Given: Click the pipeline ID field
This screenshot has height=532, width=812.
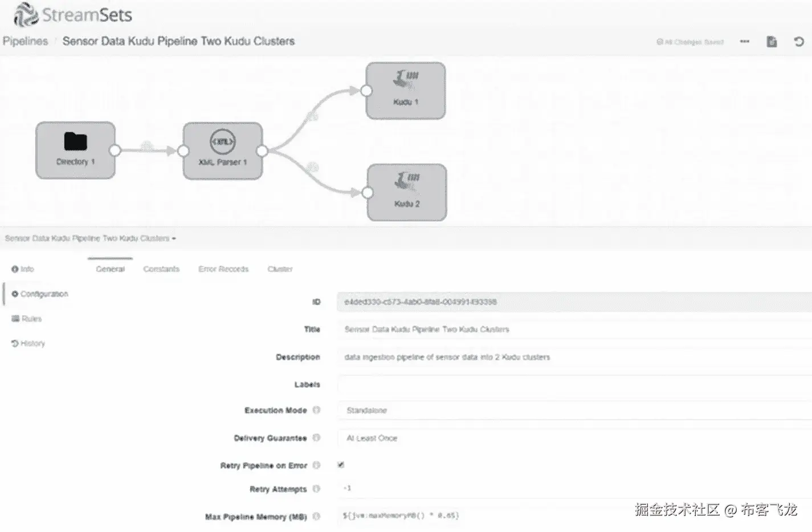Looking at the screenshot, I should [574, 302].
